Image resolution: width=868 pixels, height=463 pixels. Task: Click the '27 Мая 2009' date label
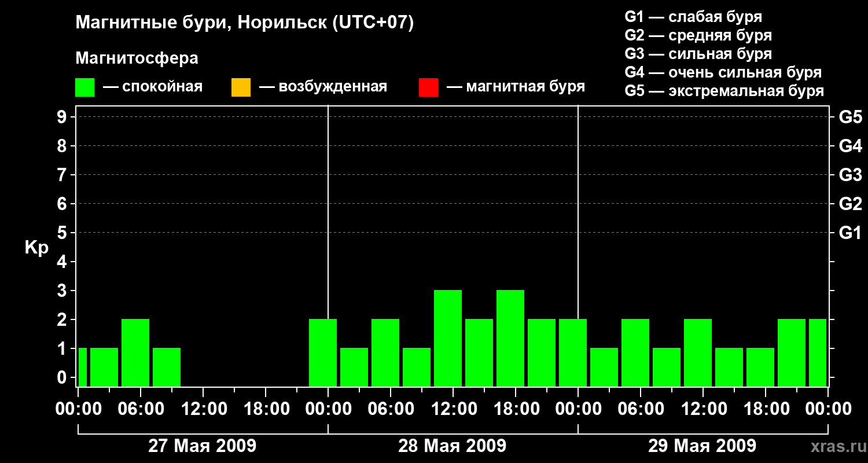pos(203,446)
